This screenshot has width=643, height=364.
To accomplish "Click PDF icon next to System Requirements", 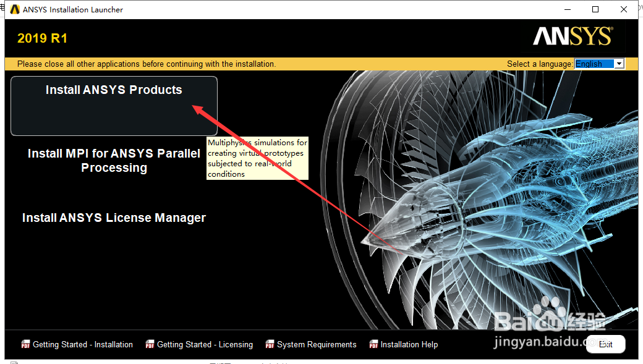I will [270, 344].
